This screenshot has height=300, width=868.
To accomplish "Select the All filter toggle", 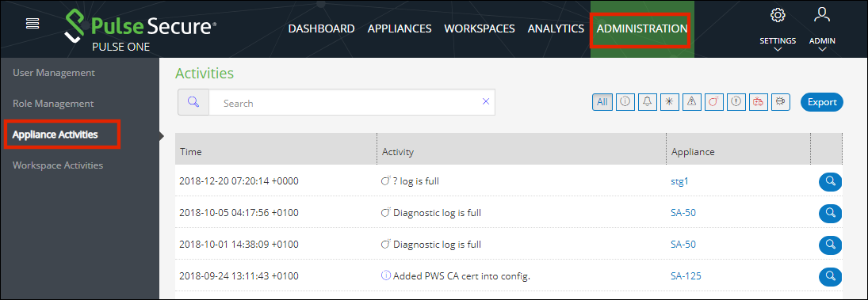I will click(x=602, y=101).
